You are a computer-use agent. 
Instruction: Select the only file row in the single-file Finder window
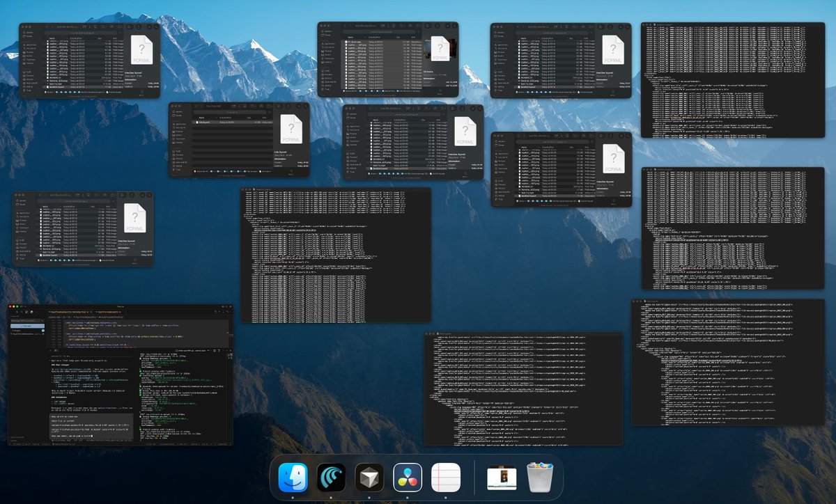pos(233,123)
